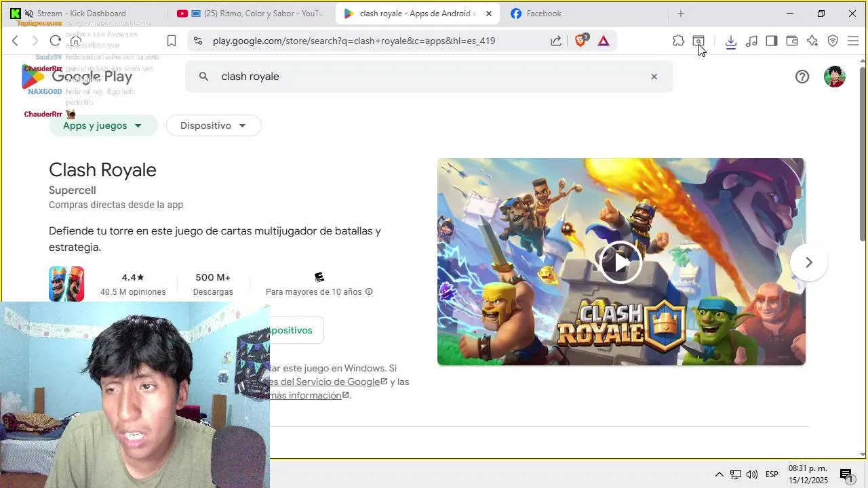Screen dimensions: 868x488
Task: Open Google account profile avatar
Action: [834, 77]
